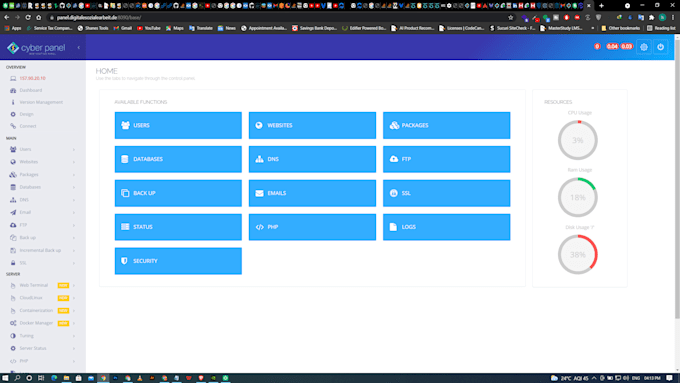This screenshot has height=383, width=680.
Task: Bookmark this page with the star icon
Action: [510, 18]
